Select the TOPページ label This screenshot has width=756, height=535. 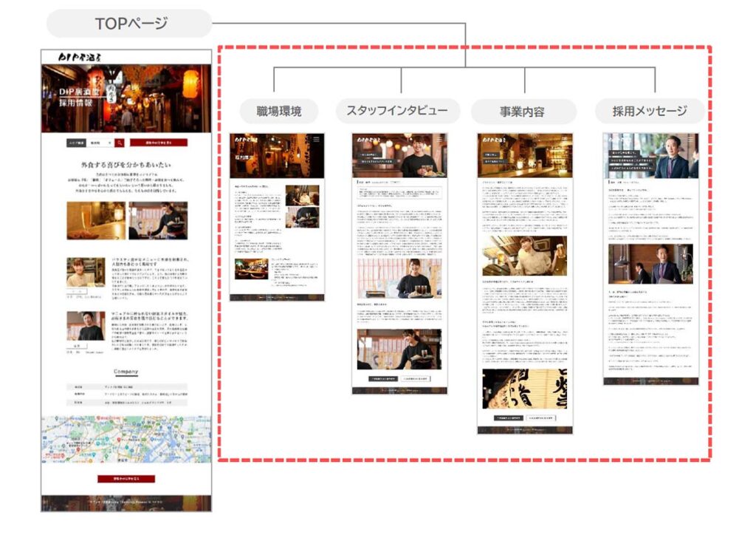click(130, 24)
